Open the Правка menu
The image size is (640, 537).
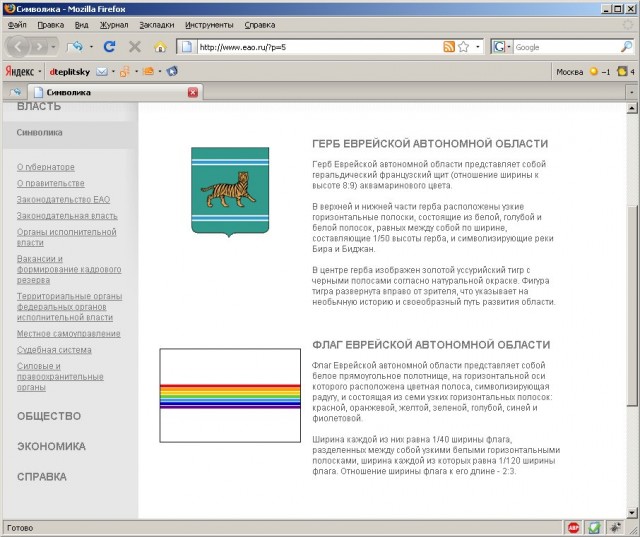click(51, 25)
